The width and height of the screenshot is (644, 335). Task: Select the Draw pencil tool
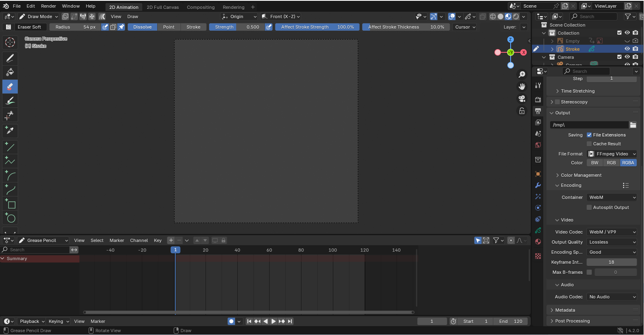pos(10,58)
